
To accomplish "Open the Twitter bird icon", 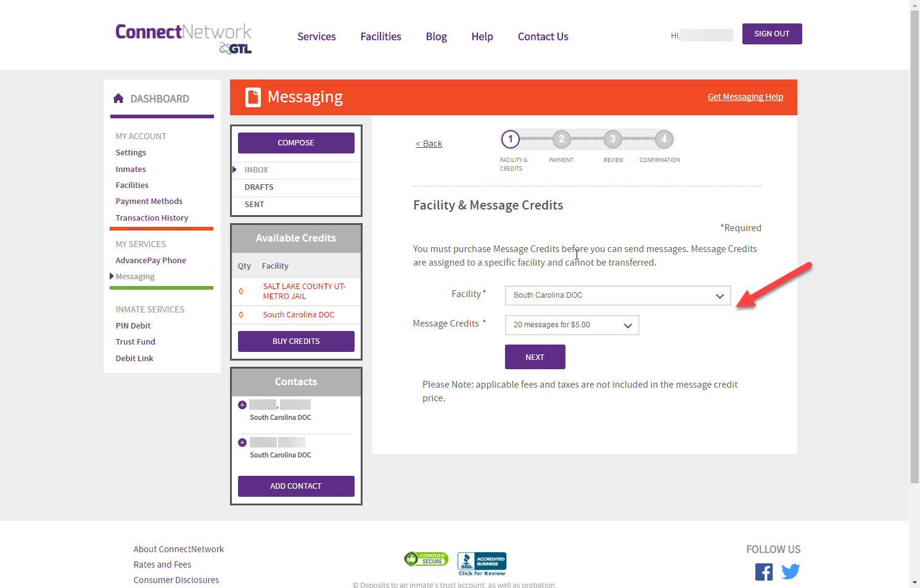I will click(791, 572).
